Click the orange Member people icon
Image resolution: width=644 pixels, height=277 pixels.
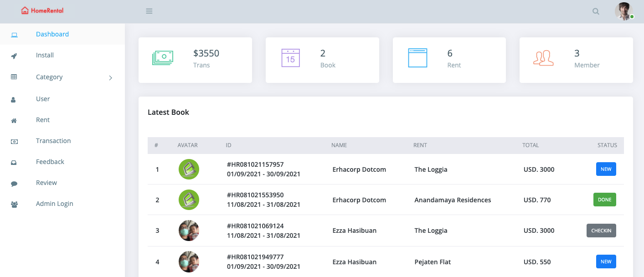click(x=543, y=58)
